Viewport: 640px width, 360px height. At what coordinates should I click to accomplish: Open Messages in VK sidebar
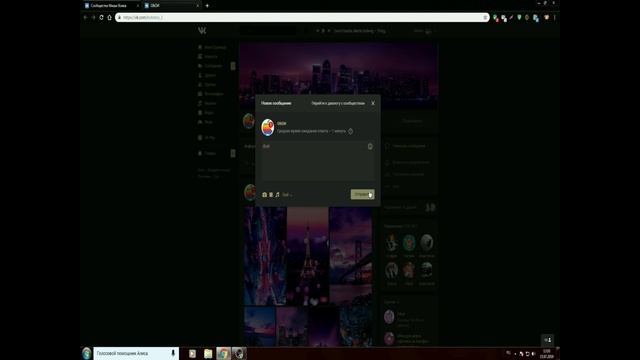pos(210,66)
